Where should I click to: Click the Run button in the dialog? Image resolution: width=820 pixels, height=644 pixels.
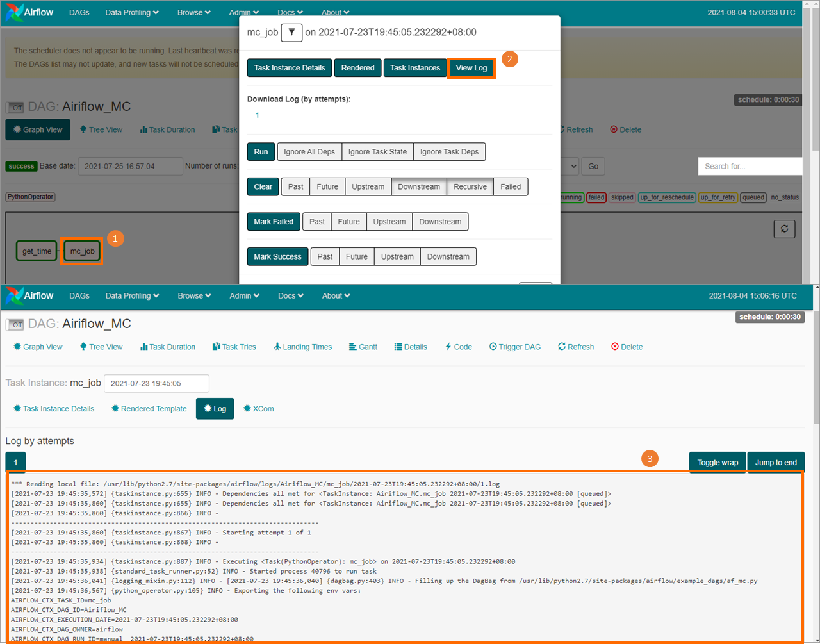coord(261,152)
